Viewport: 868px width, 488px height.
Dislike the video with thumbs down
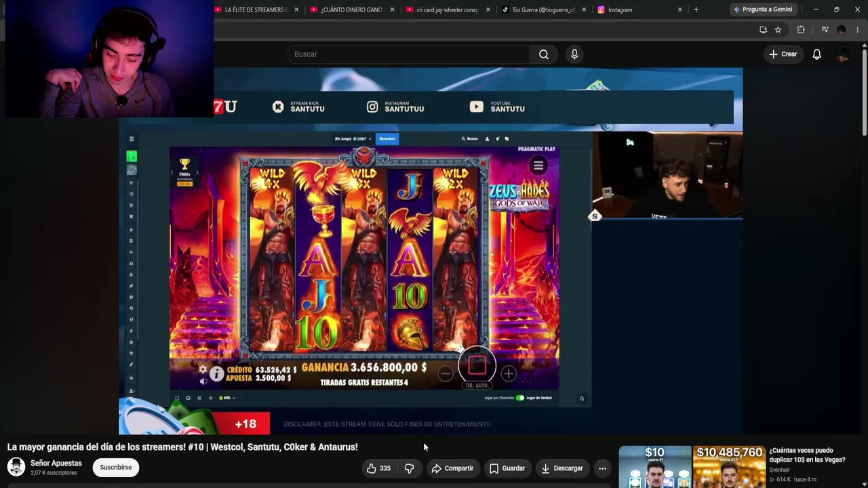pos(409,468)
